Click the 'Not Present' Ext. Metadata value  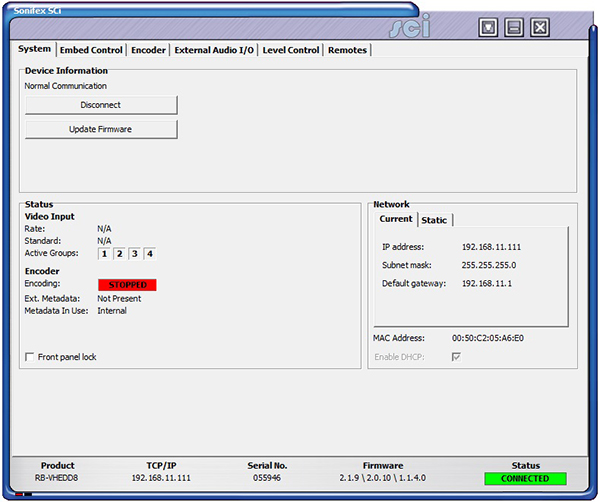click(119, 299)
